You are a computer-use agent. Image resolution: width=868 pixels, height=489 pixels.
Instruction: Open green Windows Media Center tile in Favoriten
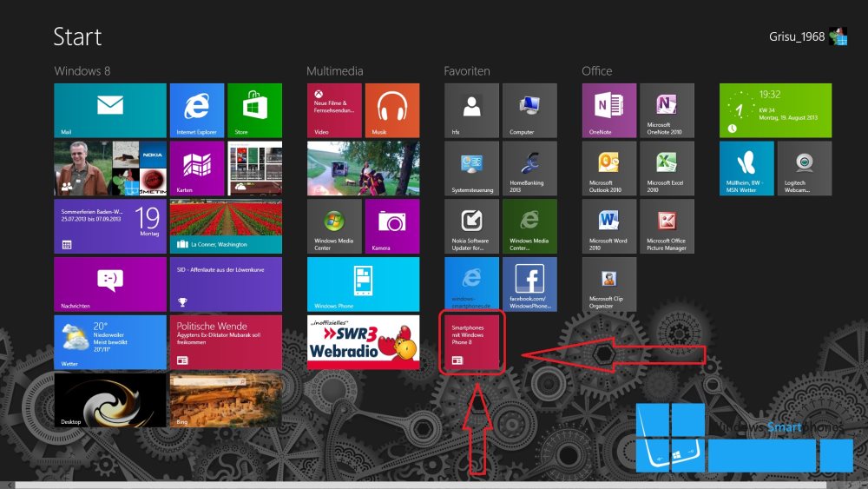pos(529,227)
